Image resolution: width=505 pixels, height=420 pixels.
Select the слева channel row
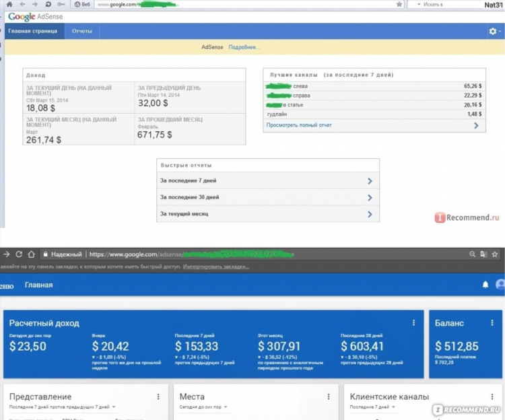[374, 86]
